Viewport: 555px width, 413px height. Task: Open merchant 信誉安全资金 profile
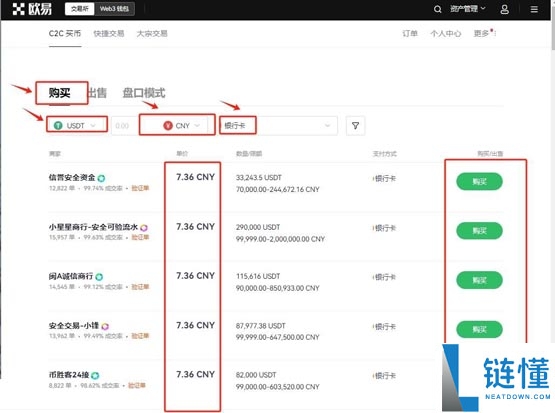72,177
